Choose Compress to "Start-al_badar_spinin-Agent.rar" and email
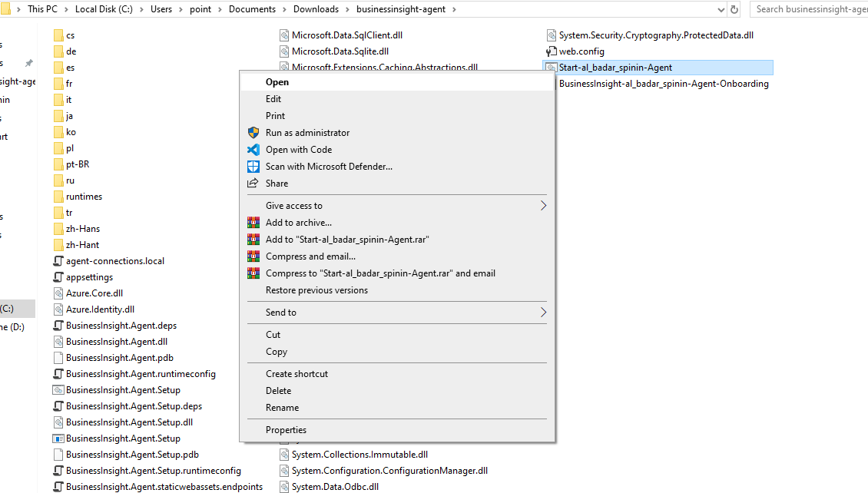 (397, 273)
